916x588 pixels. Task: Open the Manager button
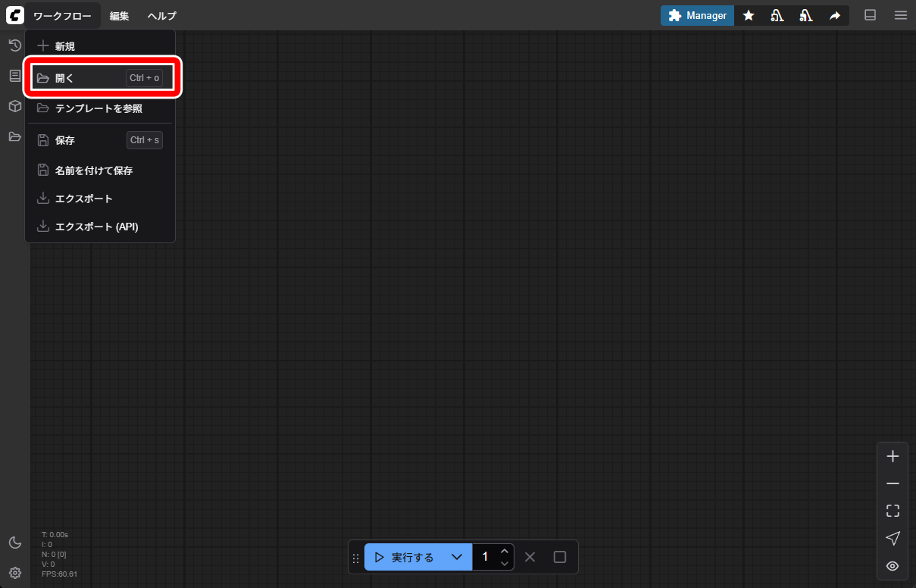[697, 15]
